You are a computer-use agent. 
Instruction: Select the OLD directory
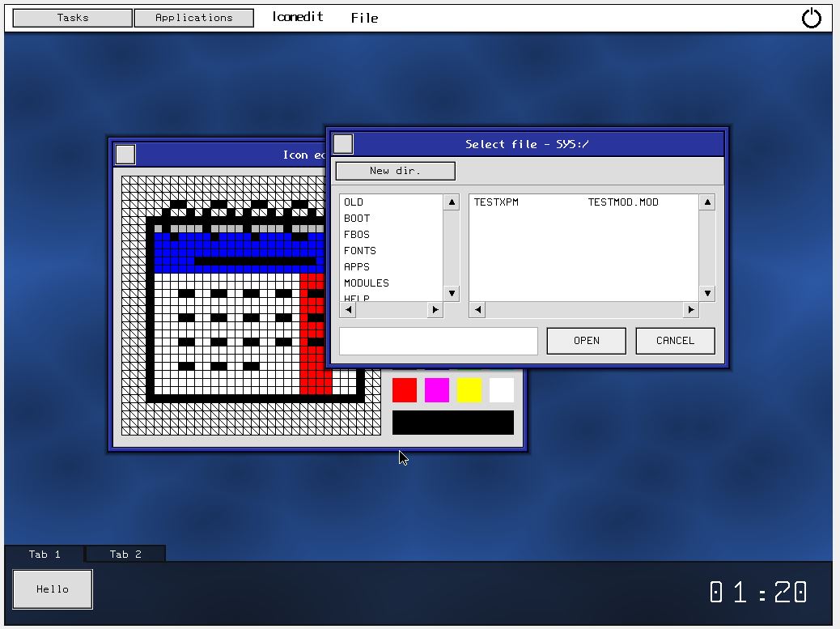tap(354, 202)
